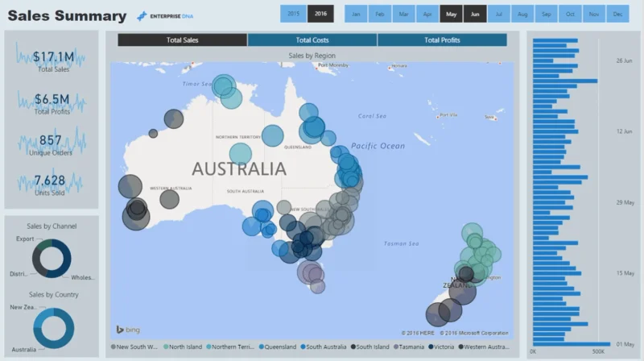The image size is (644, 361).
Task: Select the Export label in channel chart
Action: click(x=25, y=239)
